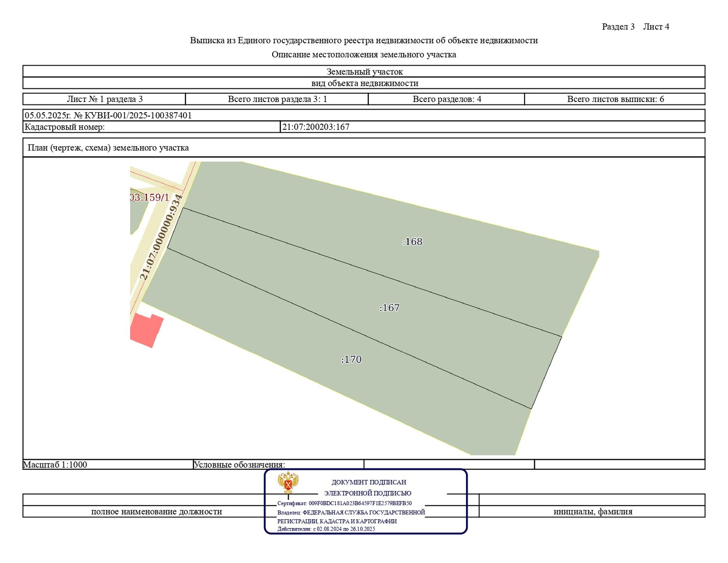Click 'Раздел 3' in the page header
The height and width of the screenshot is (563, 728).
[618, 27]
